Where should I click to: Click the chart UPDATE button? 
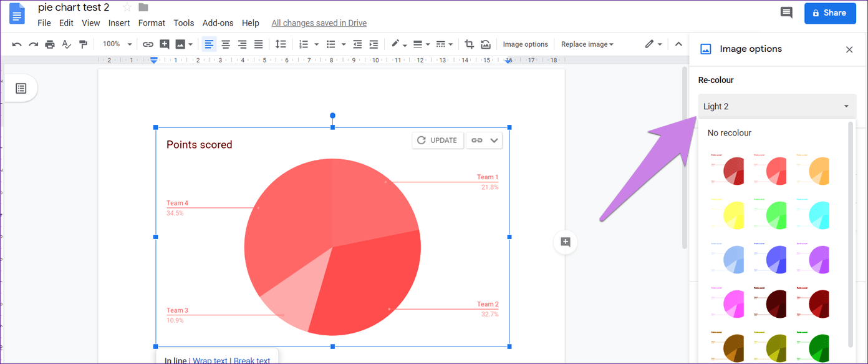point(438,140)
